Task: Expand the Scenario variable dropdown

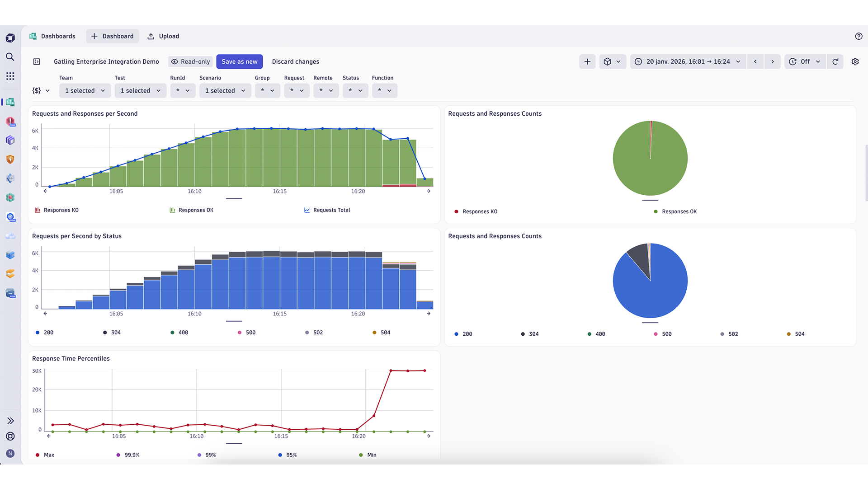Action: point(225,90)
